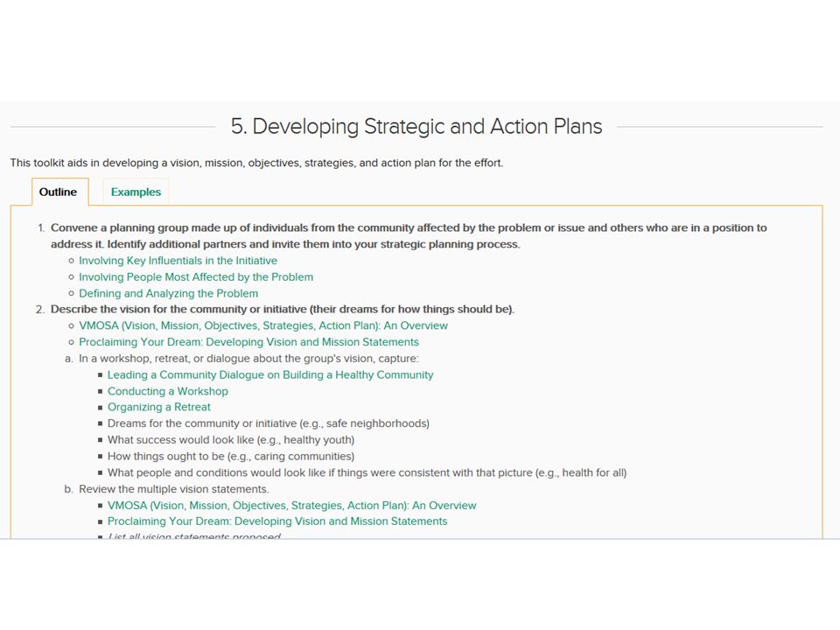Open Proclaiming Your Dream link under Review vision statements

277,521
